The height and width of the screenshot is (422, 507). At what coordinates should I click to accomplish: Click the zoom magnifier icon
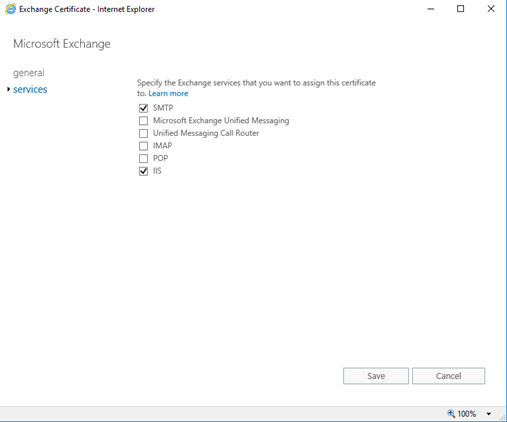(x=451, y=413)
